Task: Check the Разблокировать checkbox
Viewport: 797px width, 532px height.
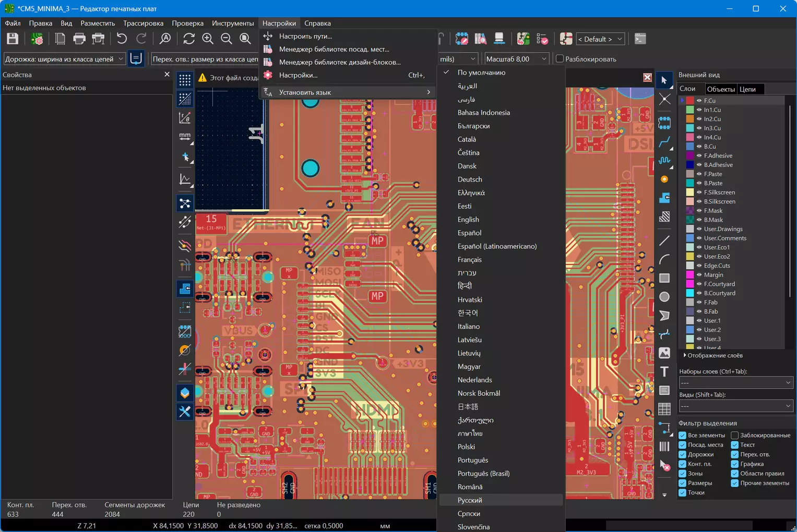Action: click(560, 59)
